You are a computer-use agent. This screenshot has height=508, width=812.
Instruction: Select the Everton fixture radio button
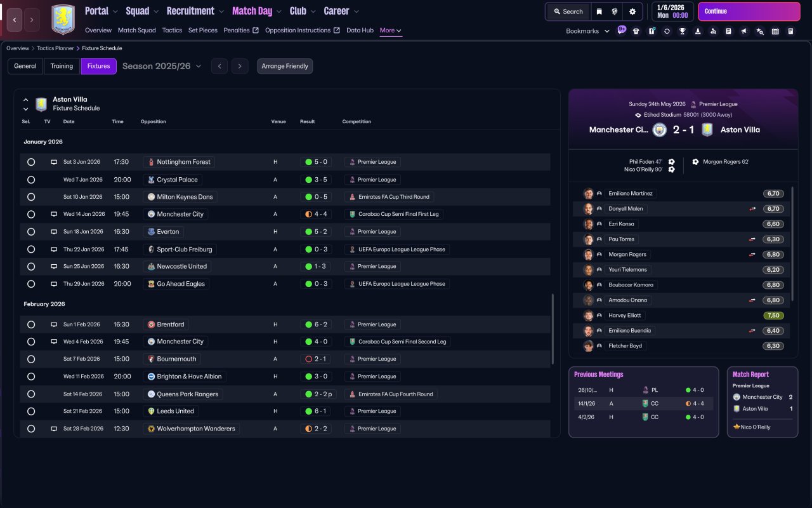(31, 232)
